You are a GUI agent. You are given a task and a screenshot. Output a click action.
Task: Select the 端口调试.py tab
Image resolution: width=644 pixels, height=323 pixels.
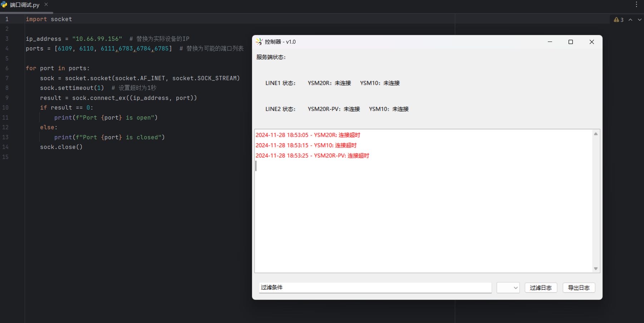click(x=25, y=5)
